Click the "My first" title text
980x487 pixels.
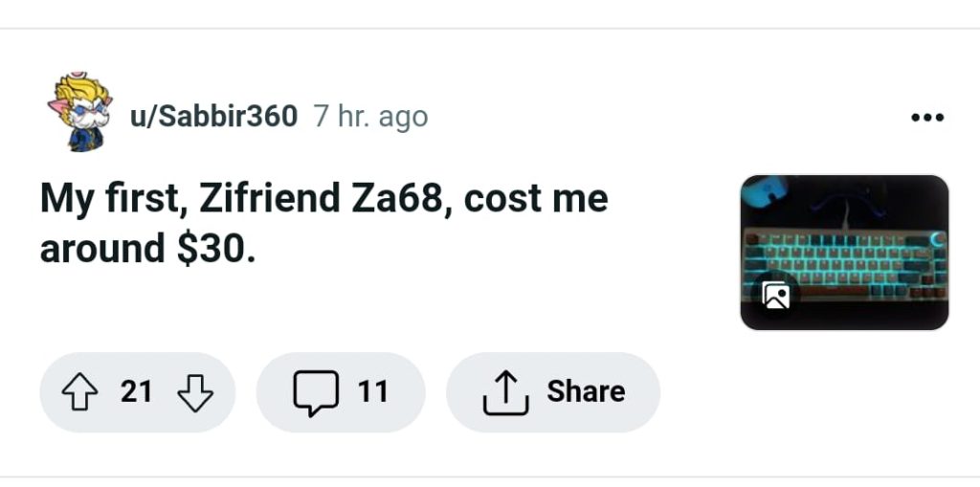click(113, 199)
